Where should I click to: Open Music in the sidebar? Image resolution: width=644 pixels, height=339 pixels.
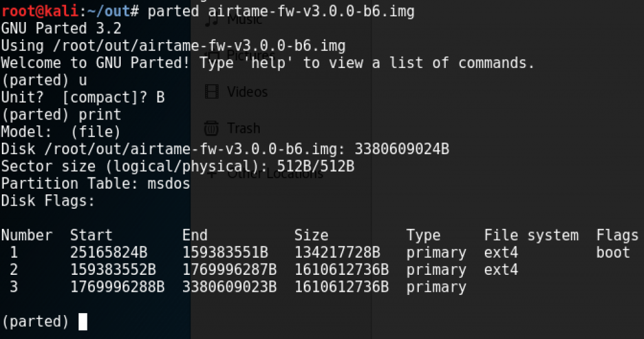coord(245,19)
